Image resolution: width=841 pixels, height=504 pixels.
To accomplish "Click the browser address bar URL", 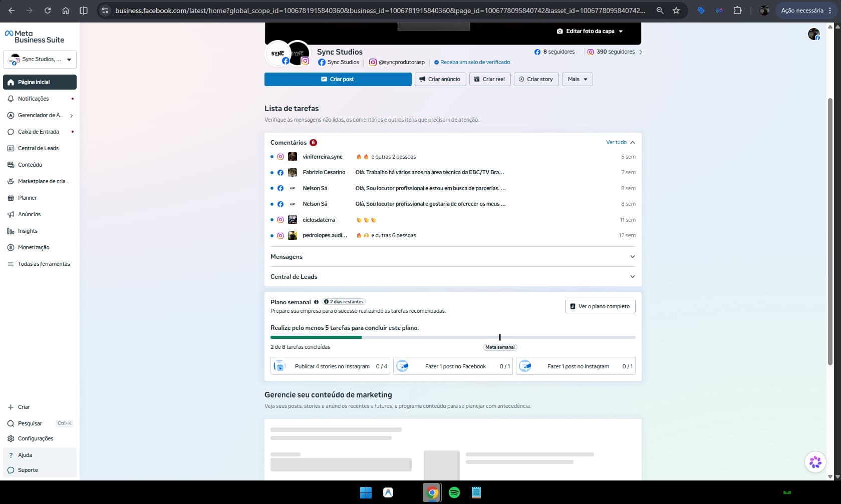I will 380,10.
